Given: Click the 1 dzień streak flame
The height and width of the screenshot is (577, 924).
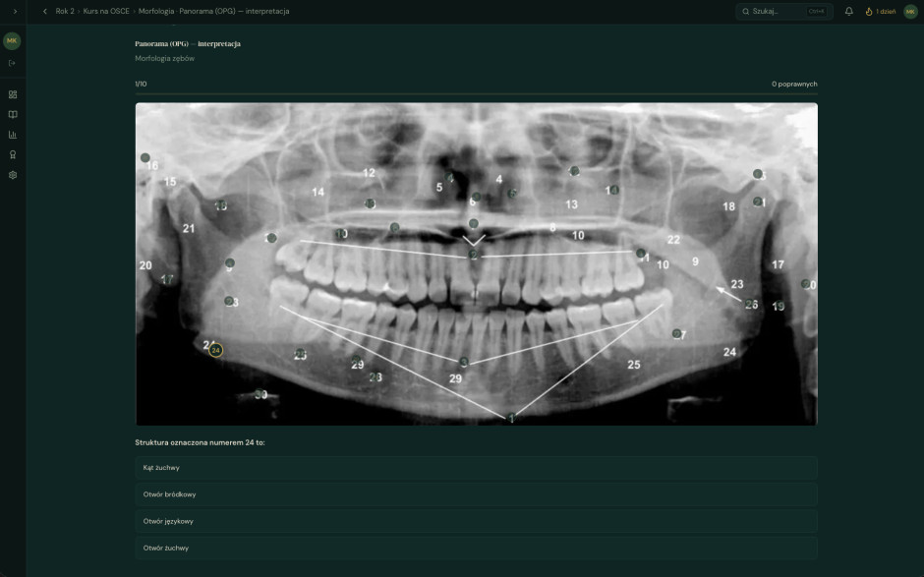Looking at the screenshot, I should point(881,12).
